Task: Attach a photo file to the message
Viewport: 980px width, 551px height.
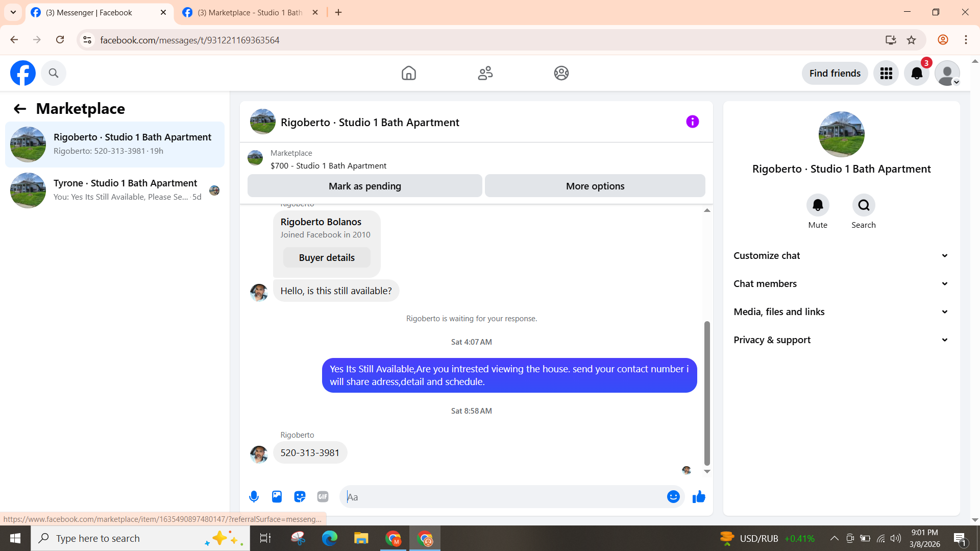Action: tap(277, 497)
